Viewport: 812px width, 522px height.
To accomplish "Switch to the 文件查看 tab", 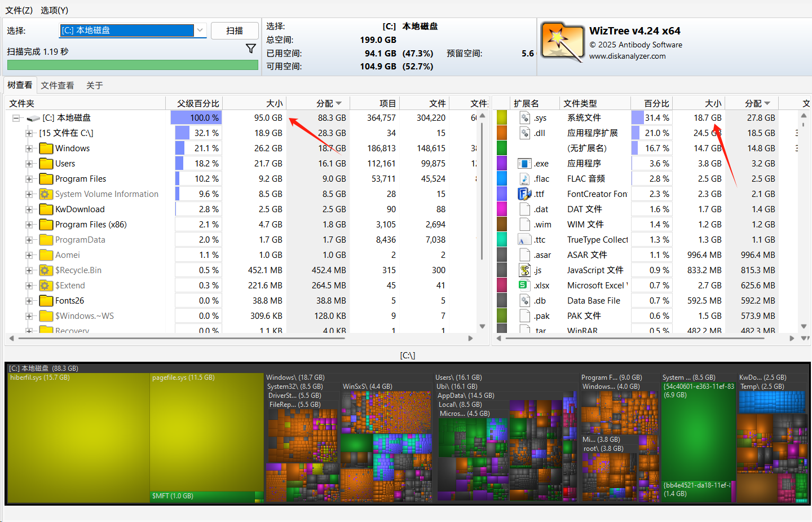I will [58, 85].
